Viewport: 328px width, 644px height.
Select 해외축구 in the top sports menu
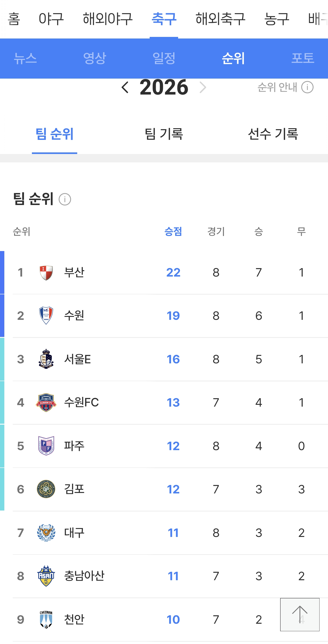pos(220,19)
